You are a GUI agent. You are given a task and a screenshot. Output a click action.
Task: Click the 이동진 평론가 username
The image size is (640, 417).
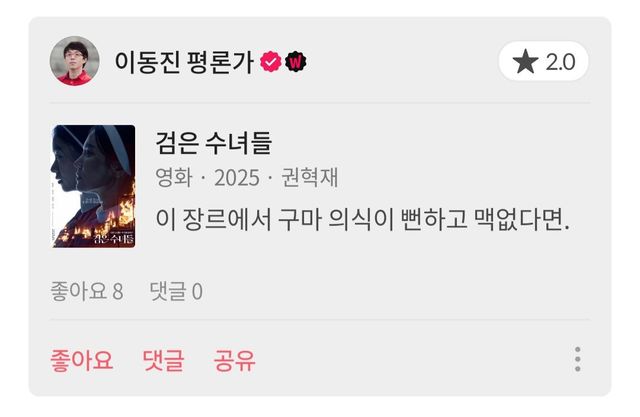click(184, 62)
